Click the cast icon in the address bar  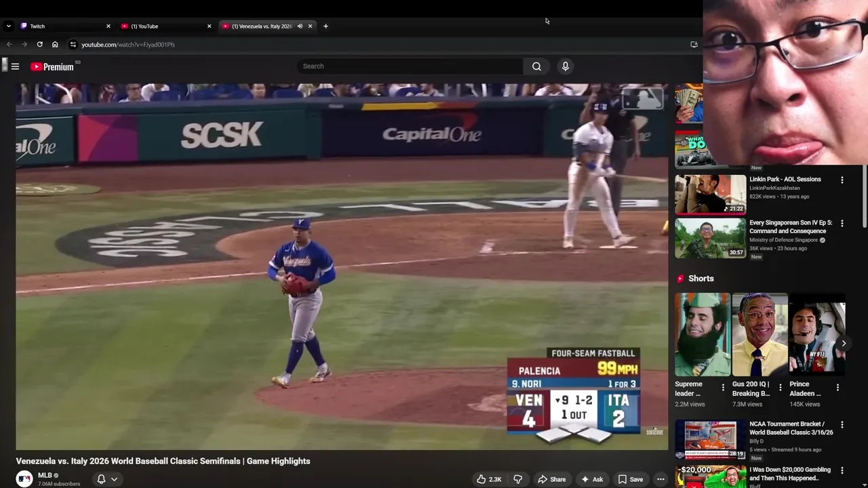pos(694,45)
